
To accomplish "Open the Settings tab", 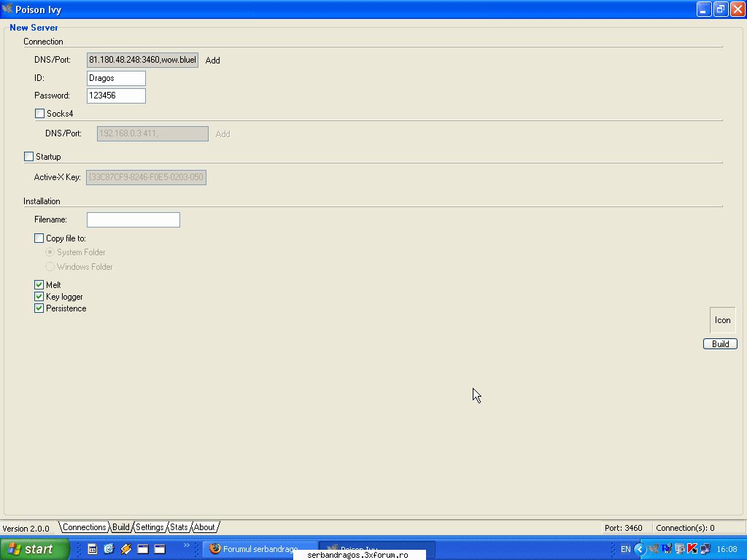I will (150, 527).
